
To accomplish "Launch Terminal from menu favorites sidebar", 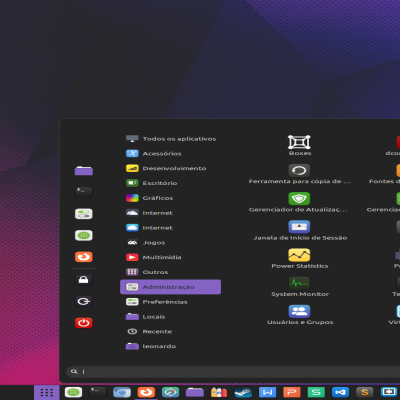I will point(84,192).
